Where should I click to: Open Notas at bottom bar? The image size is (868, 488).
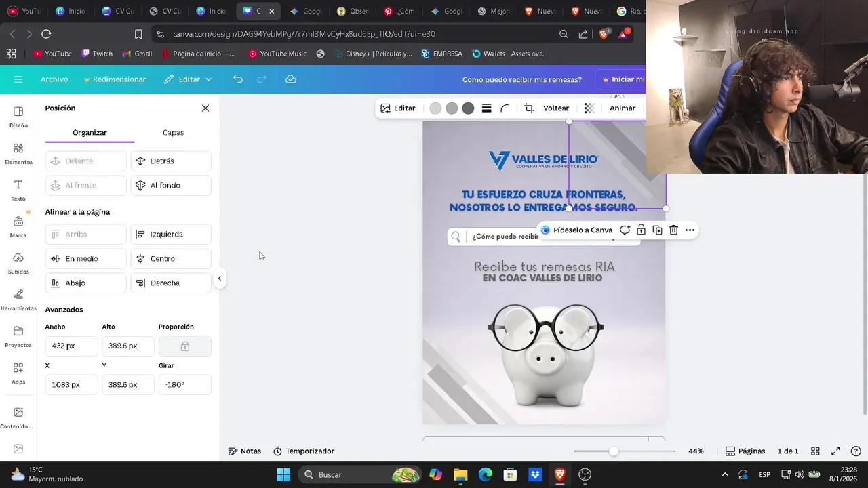coord(244,451)
